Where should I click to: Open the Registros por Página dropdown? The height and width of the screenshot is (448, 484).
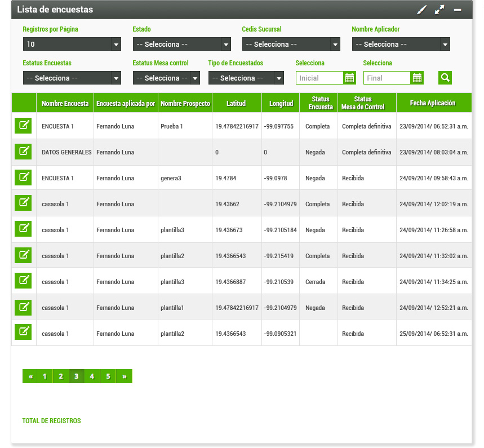pyautogui.click(x=72, y=43)
